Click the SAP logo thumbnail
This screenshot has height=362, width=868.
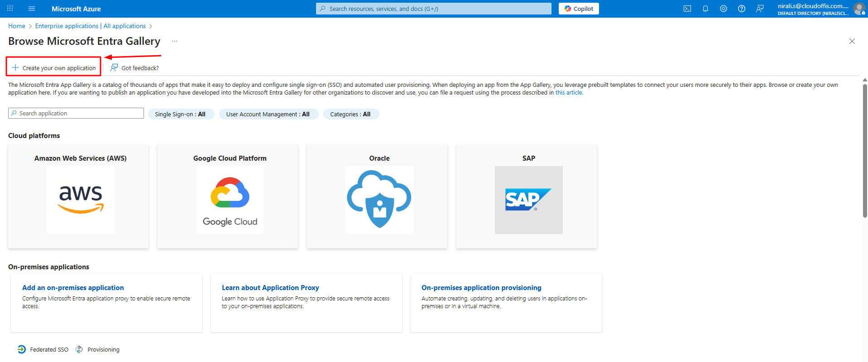pos(529,200)
